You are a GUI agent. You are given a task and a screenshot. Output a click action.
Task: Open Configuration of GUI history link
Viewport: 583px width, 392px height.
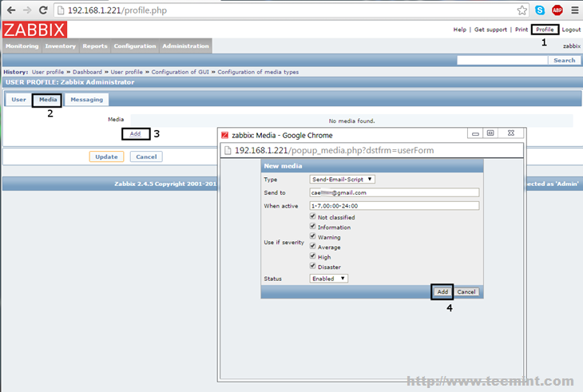click(180, 72)
